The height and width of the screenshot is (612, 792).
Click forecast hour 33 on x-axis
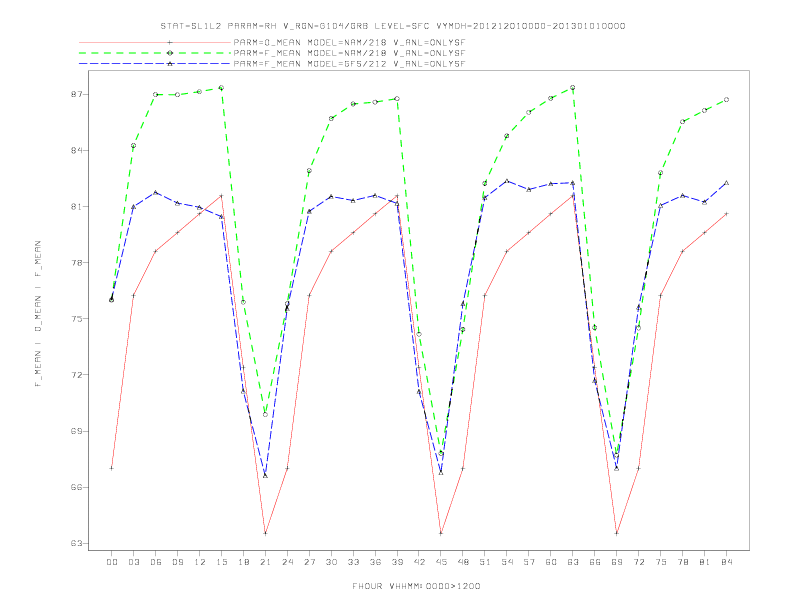353,562
